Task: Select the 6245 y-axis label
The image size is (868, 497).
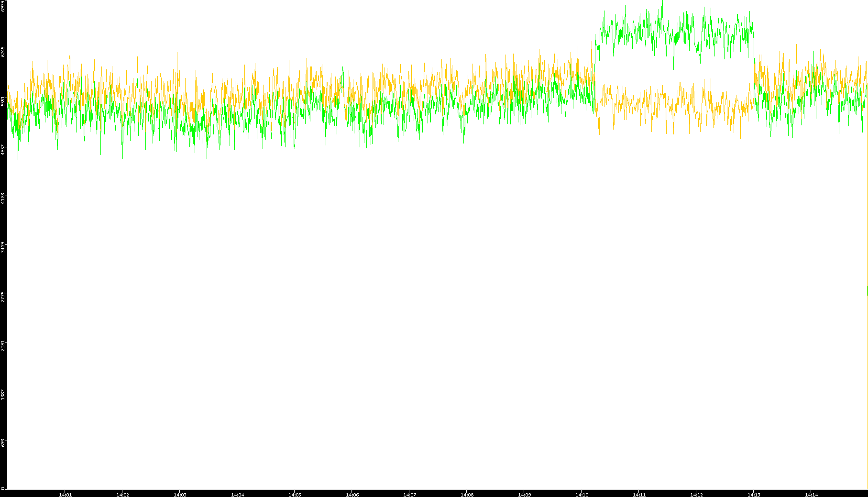Action: 3,52
